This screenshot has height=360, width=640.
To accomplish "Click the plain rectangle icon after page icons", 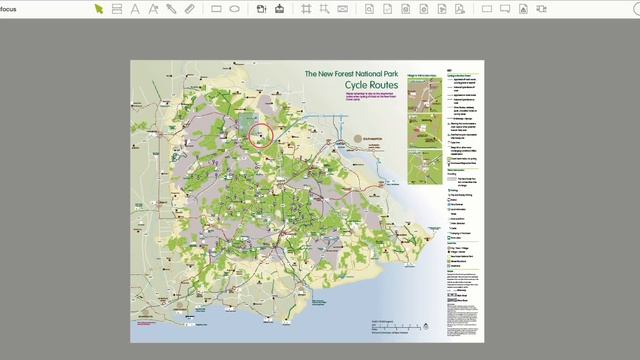I will coord(487,9).
